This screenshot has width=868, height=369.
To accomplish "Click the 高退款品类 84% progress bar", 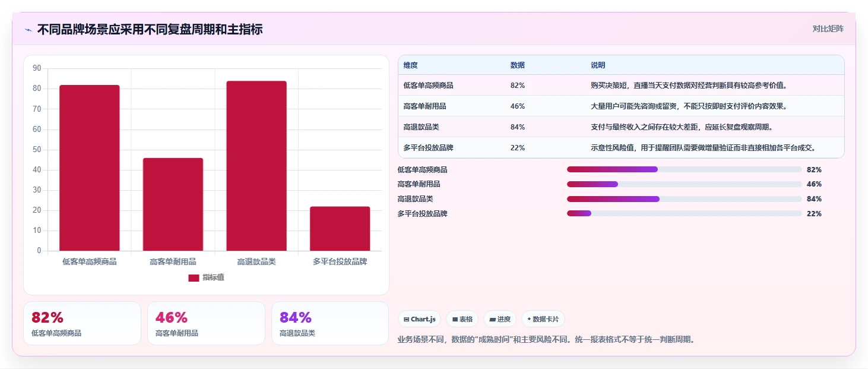I will point(684,199).
